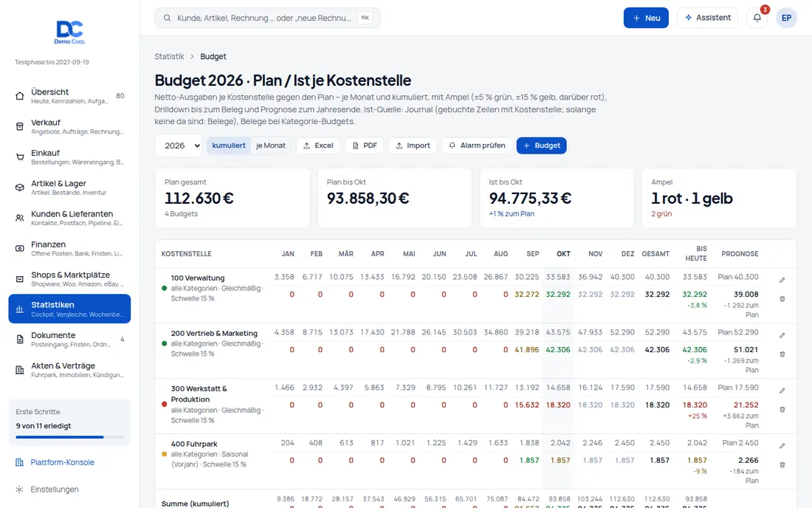Click the KOSTENSTELLE column header
This screenshot has height=508, width=812.
pos(187,254)
